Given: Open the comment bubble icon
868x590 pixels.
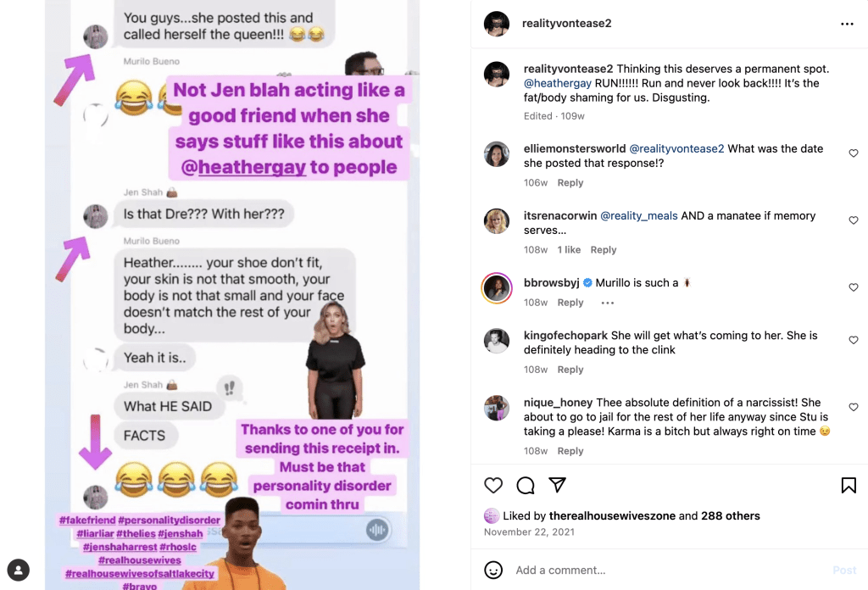Looking at the screenshot, I should click(x=526, y=486).
